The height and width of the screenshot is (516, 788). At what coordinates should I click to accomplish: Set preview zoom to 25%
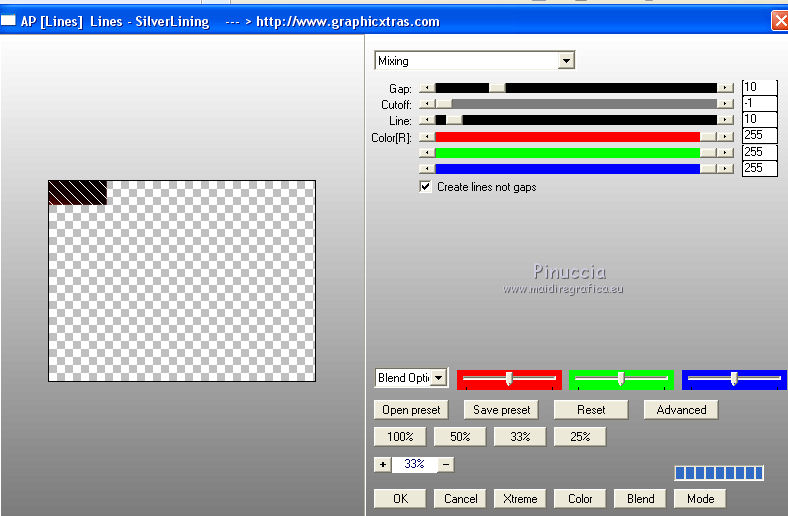580,437
